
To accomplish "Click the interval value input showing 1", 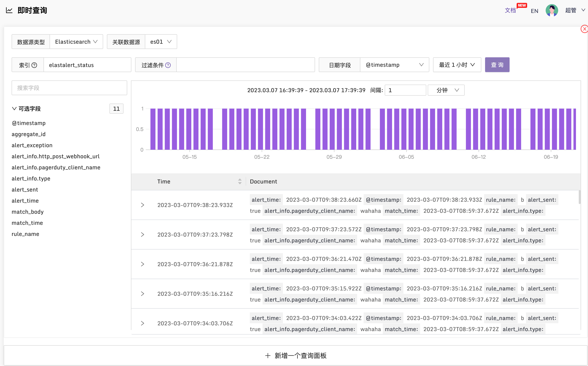I will click(405, 90).
